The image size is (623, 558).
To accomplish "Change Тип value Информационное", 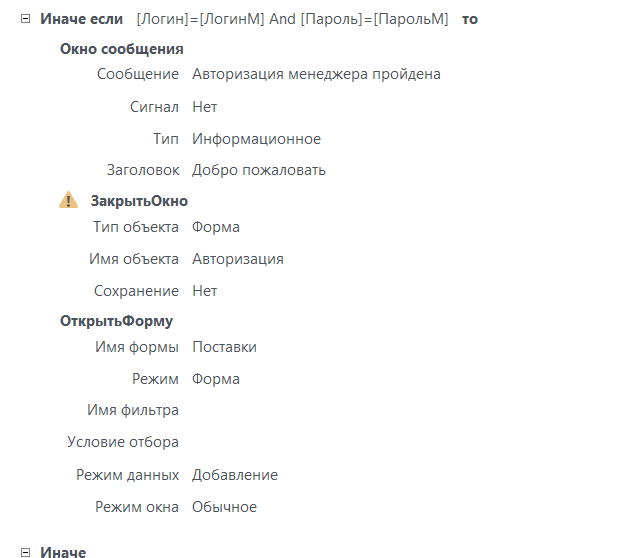I will (x=256, y=139).
